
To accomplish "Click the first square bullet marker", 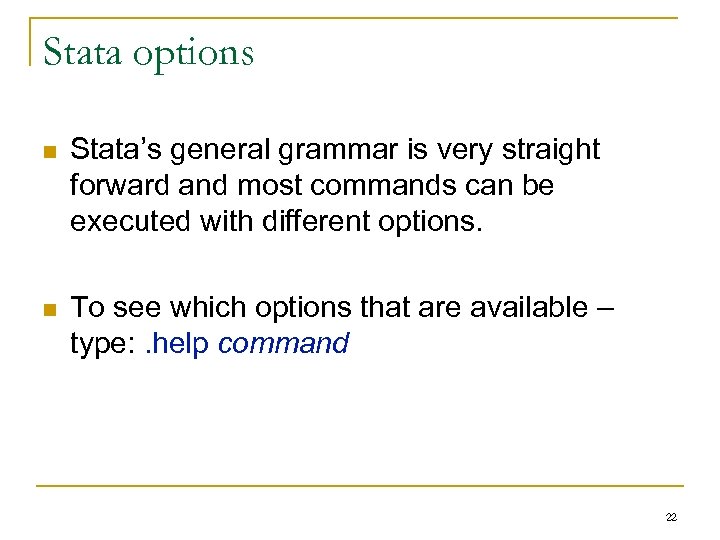I will [x=49, y=152].
